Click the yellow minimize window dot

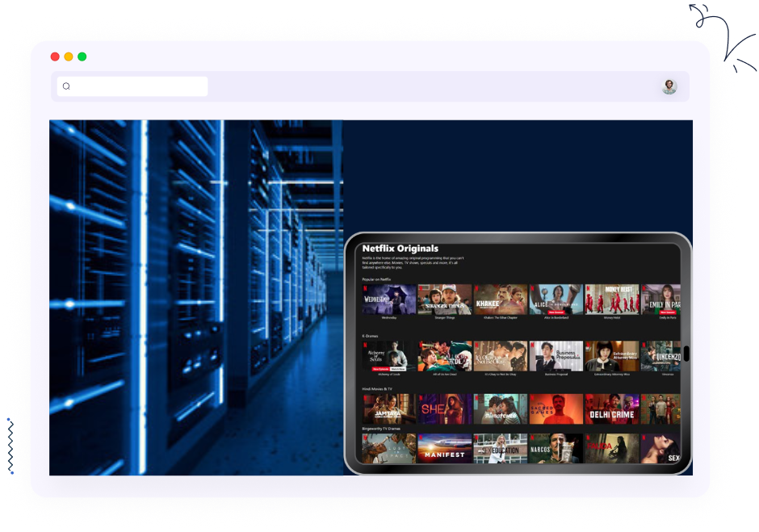pyautogui.click(x=69, y=57)
